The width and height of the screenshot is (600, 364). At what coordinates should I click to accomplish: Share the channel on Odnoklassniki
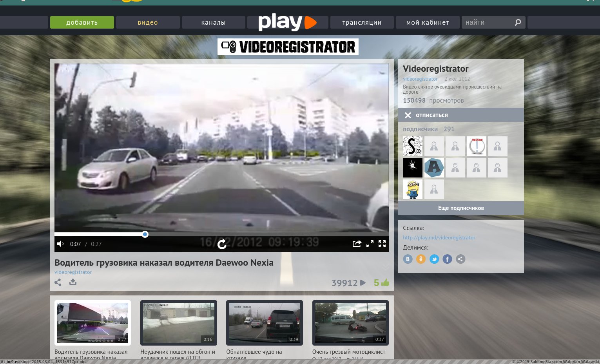421,259
